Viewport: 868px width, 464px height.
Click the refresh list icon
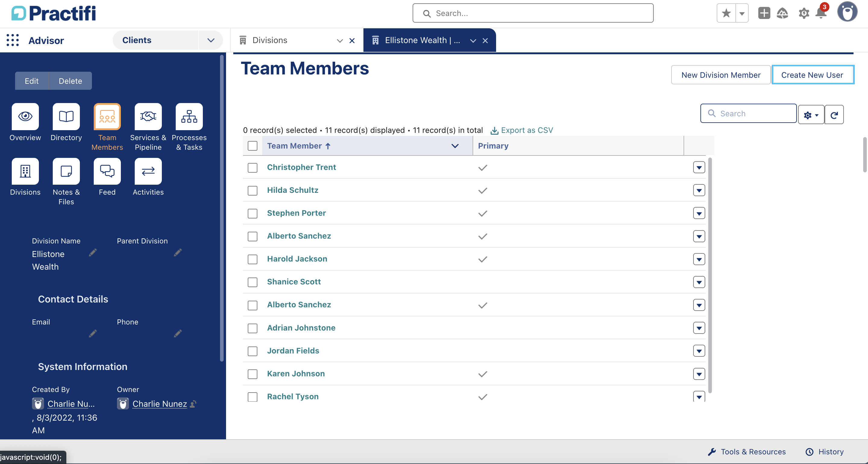point(834,115)
